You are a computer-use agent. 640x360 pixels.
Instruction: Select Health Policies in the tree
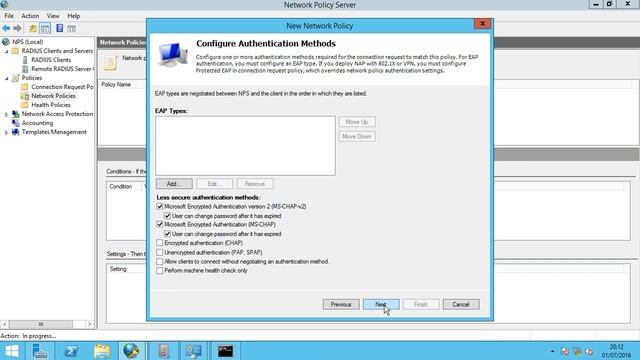(51, 105)
